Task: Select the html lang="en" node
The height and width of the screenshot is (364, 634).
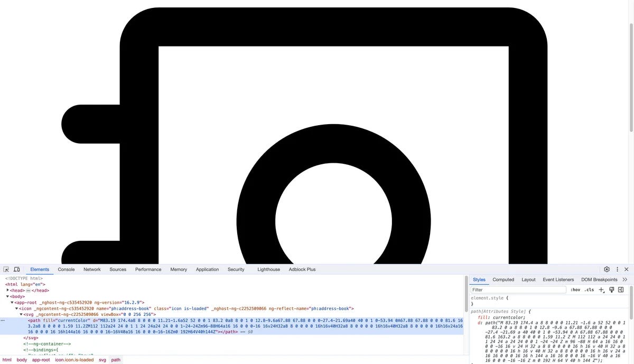Action: pyautogui.click(x=25, y=284)
